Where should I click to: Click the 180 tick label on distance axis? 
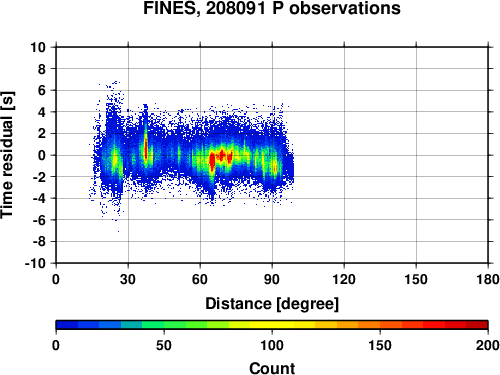pyautogui.click(x=488, y=279)
